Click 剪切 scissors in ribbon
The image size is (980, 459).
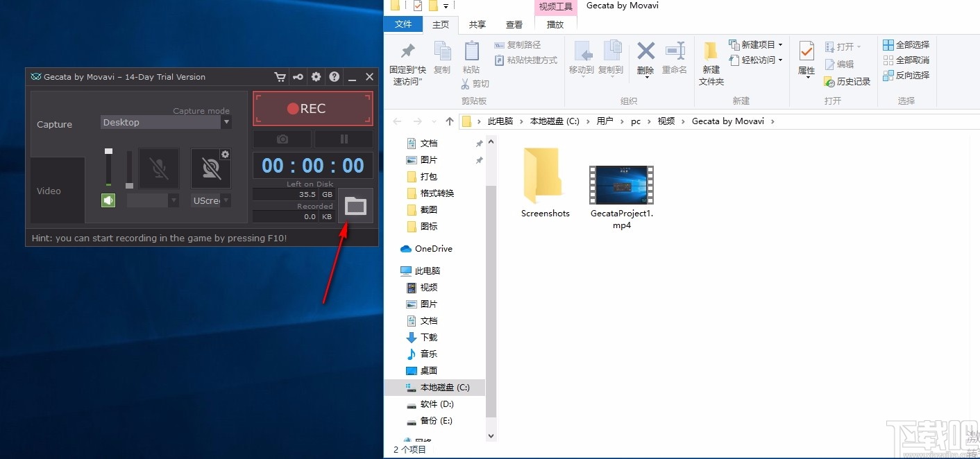tap(475, 84)
